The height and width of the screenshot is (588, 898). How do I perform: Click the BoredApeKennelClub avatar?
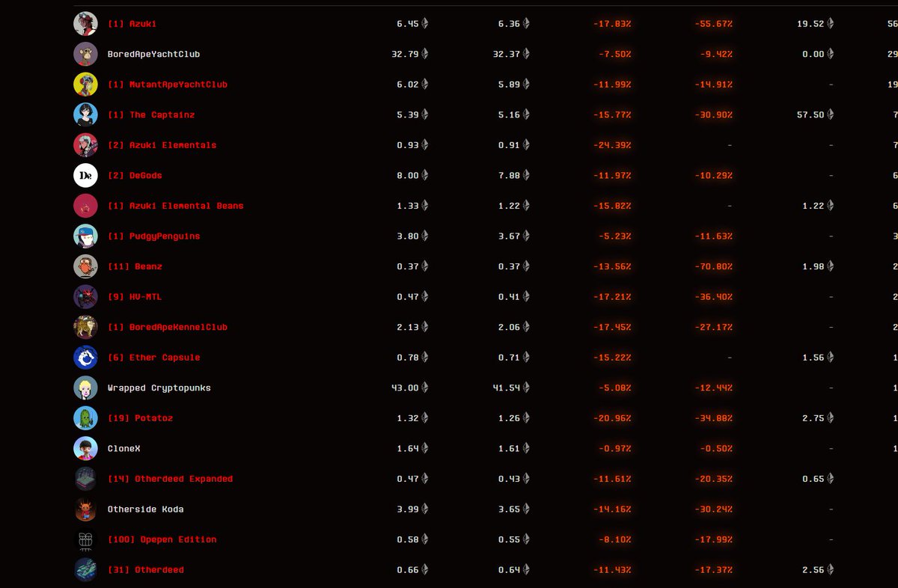[85, 327]
